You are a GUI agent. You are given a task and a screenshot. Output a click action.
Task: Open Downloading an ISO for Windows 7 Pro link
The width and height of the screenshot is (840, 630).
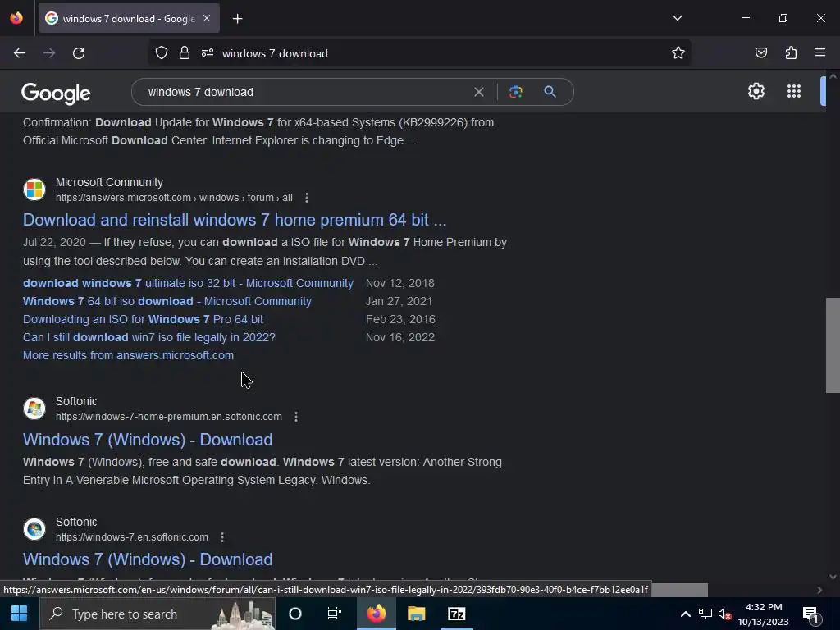point(143,319)
